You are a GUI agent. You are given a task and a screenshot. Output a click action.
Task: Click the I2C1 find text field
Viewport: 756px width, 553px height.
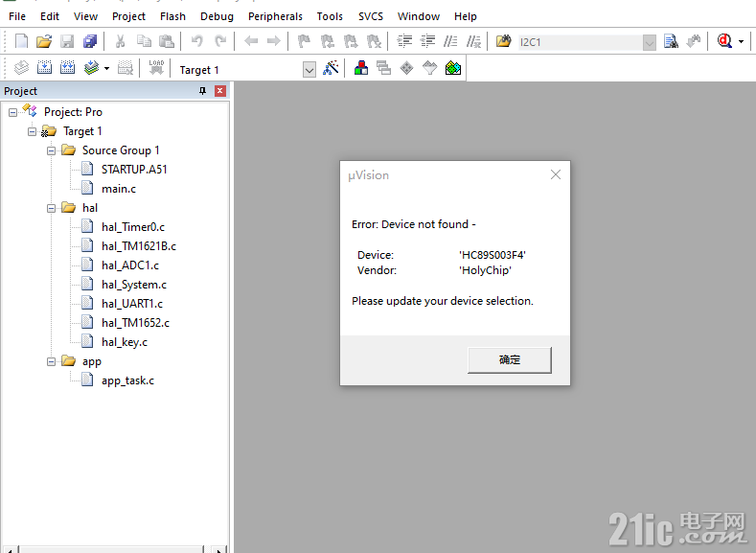(x=580, y=42)
